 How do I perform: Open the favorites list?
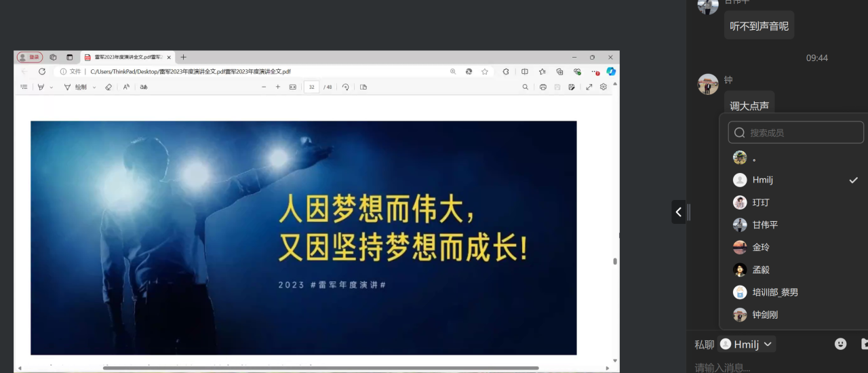click(x=542, y=71)
